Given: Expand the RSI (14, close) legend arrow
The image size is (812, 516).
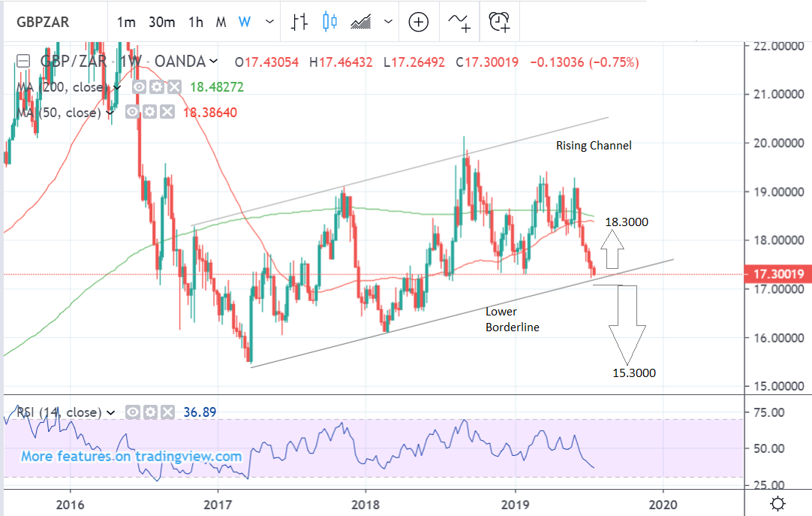Looking at the screenshot, I should click(110, 412).
